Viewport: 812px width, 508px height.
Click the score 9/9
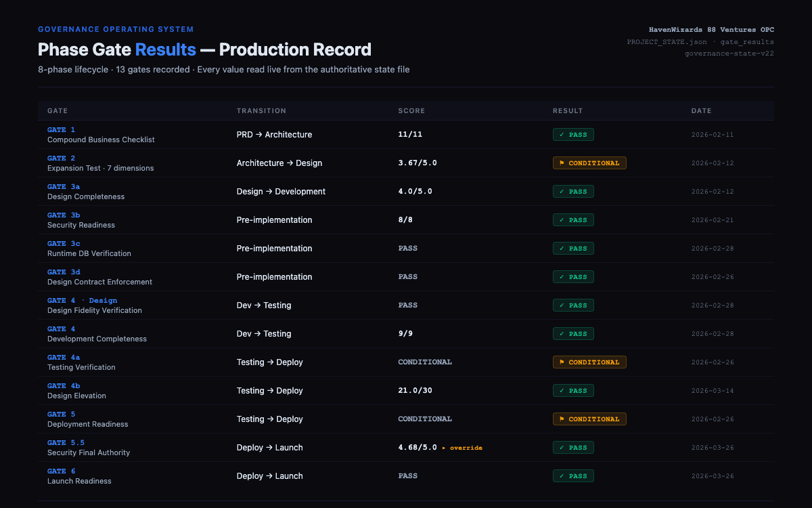click(405, 334)
